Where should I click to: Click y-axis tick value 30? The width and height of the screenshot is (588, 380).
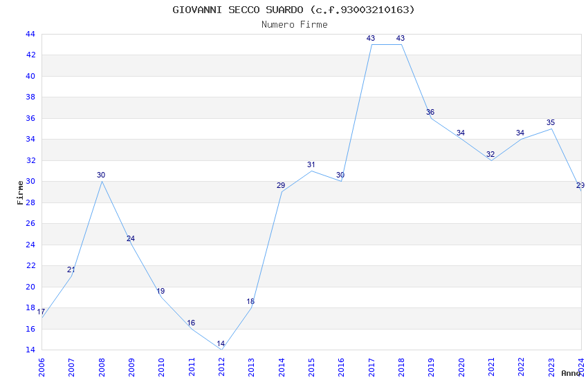click(x=30, y=182)
